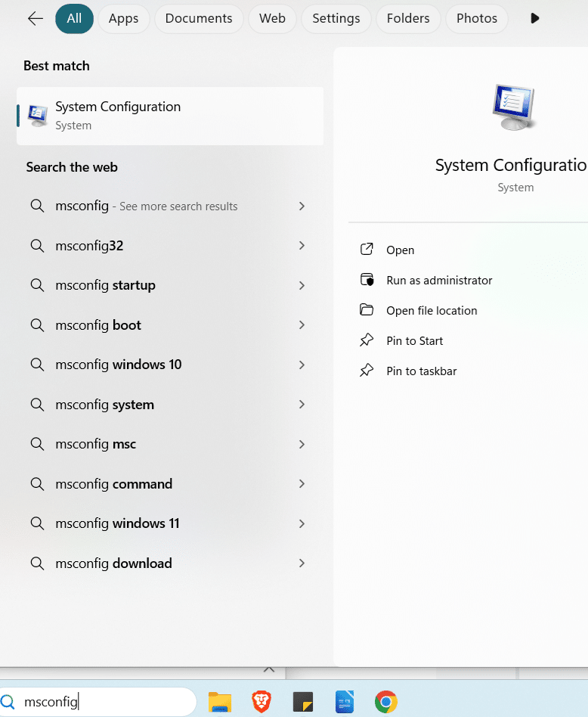Screen dimensions: 588x717
Task: Click the Pin to Start pushpin icon
Action: tap(367, 340)
